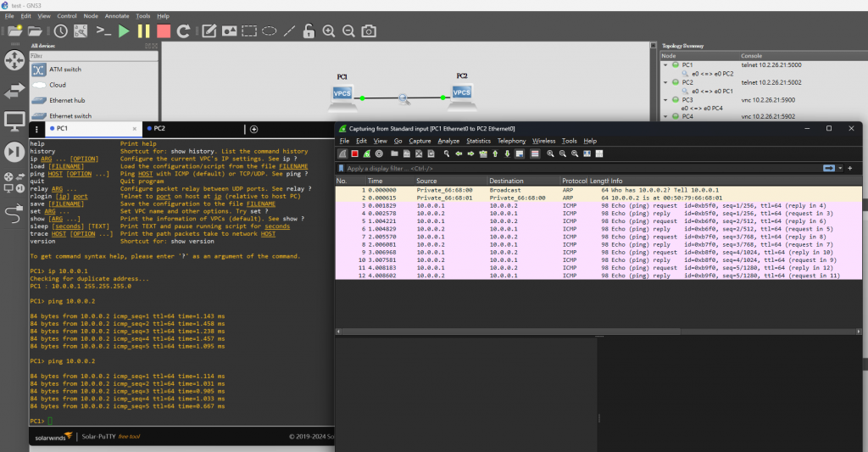Collapse PC3 node in Topology Summary
The image size is (868, 452).
click(665, 100)
